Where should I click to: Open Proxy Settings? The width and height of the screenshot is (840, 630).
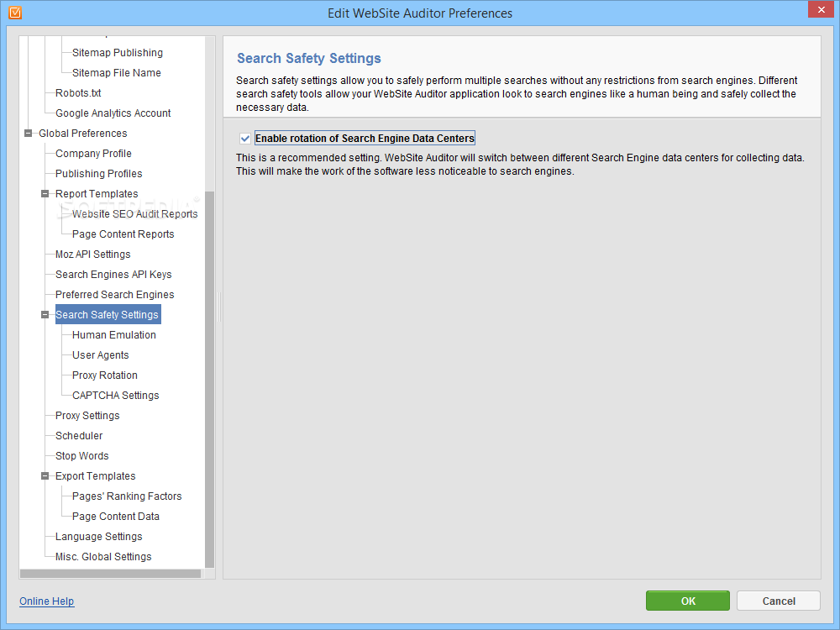87,416
